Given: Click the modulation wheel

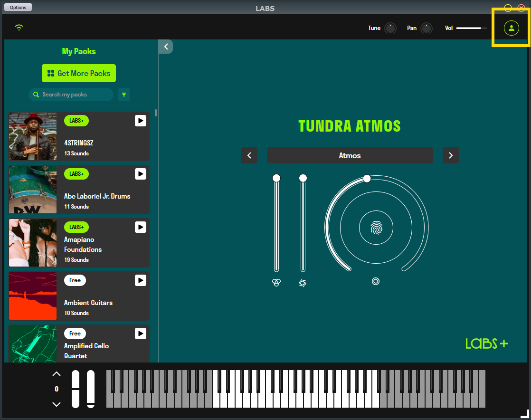Looking at the screenshot, I should tap(91, 389).
